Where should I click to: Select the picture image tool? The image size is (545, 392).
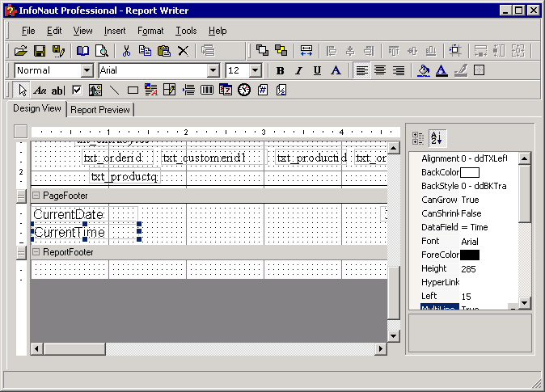95,91
